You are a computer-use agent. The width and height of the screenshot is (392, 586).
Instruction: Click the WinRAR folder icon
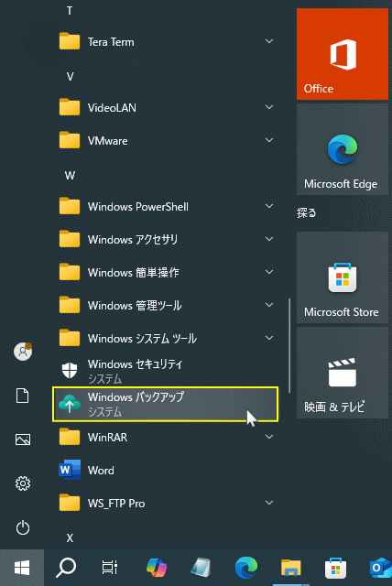click(70, 437)
